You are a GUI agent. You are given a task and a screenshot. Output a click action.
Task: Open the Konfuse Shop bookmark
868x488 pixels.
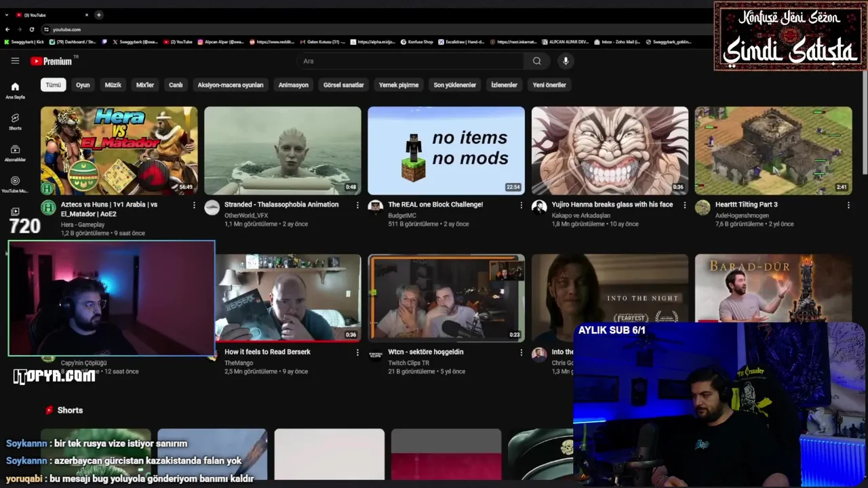(x=416, y=42)
